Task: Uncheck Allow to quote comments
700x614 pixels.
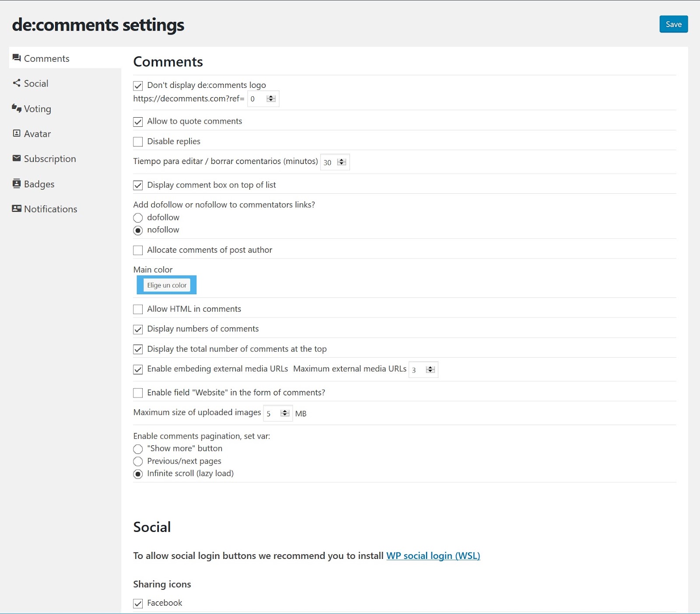Action: 138,122
